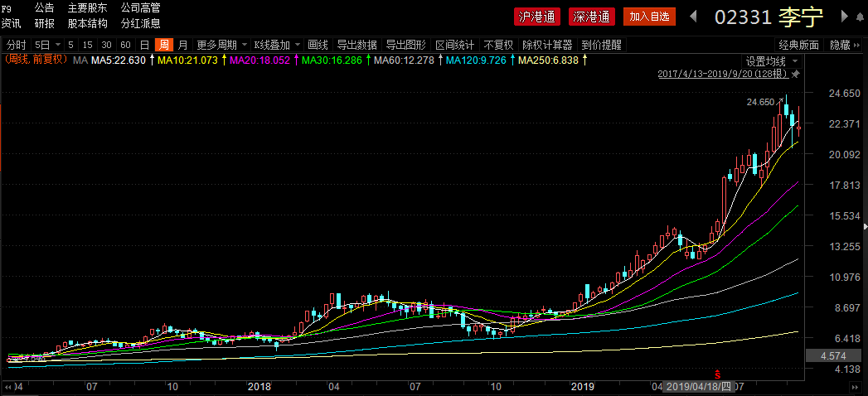Click the magenta MA20:18.052 label
This screenshot has width=868, height=396.
click(x=259, y=60)
